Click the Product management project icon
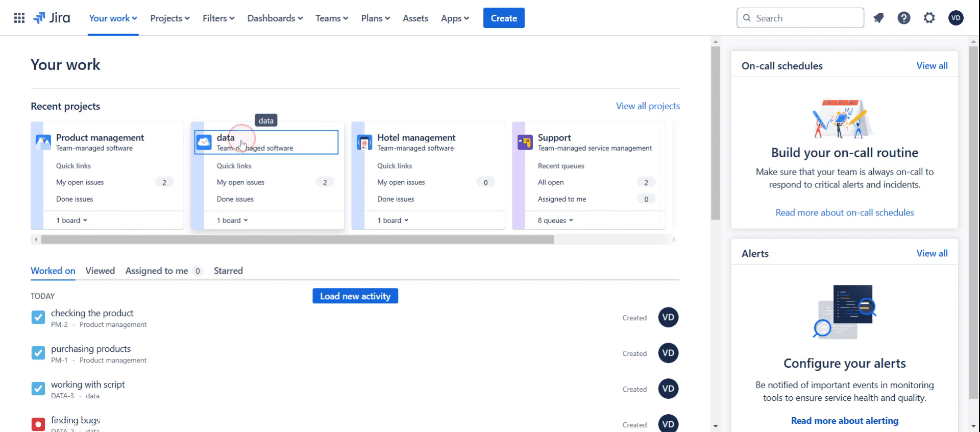Image resolution: width=980 pixels, height=432 pixels. click(43, 142)
